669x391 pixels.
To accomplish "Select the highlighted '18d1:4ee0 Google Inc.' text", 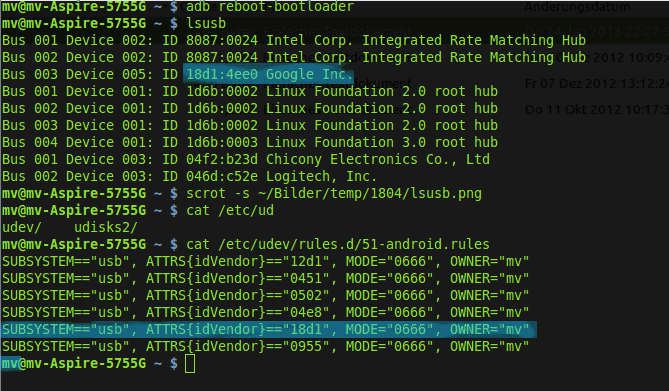I will pos(268,74).
